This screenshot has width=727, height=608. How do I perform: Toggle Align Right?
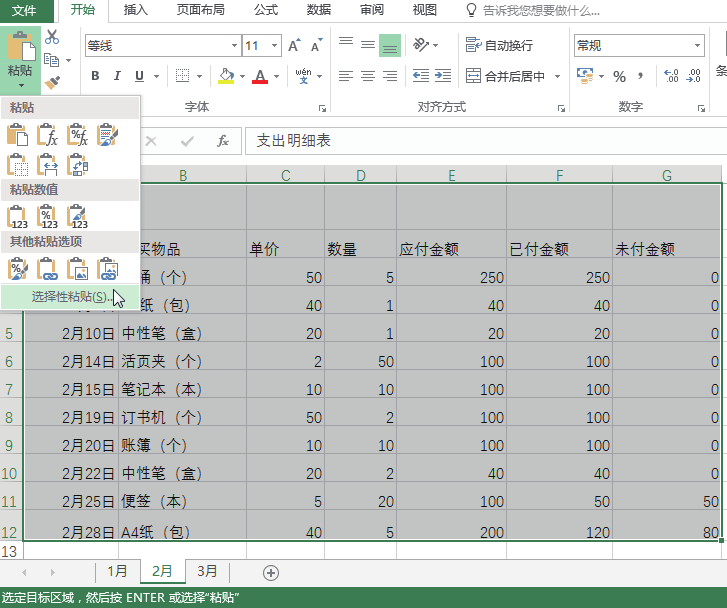point(390,76)
